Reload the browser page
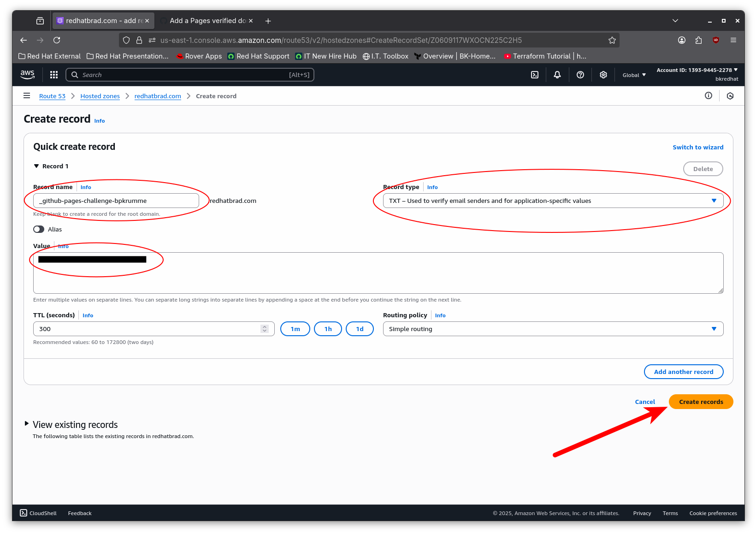The width and height of the screenshot is (756, 534). (x=57, y=40)
